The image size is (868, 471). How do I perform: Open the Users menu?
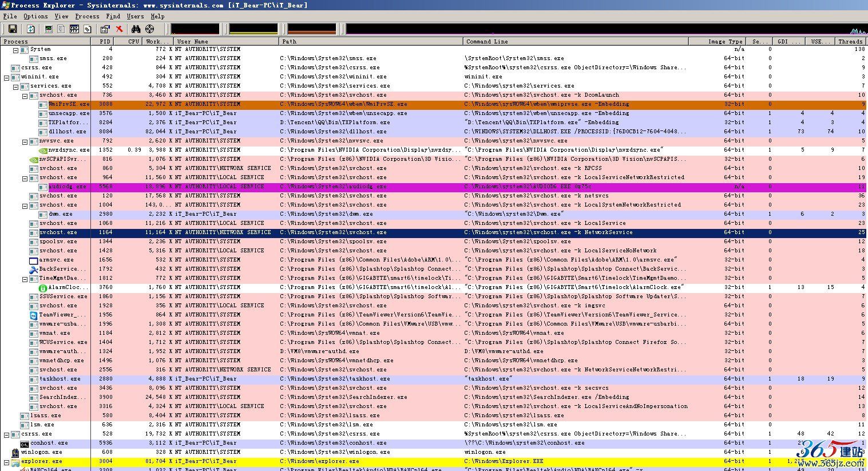135,16
